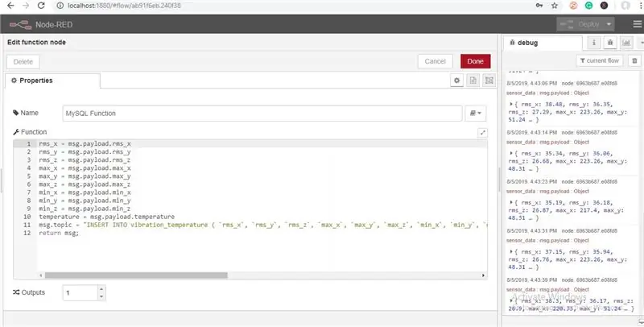The height and width of the screenshot is (327, 644).
Task: Click code line 7 min_x assignment
Action: point(85,192)
